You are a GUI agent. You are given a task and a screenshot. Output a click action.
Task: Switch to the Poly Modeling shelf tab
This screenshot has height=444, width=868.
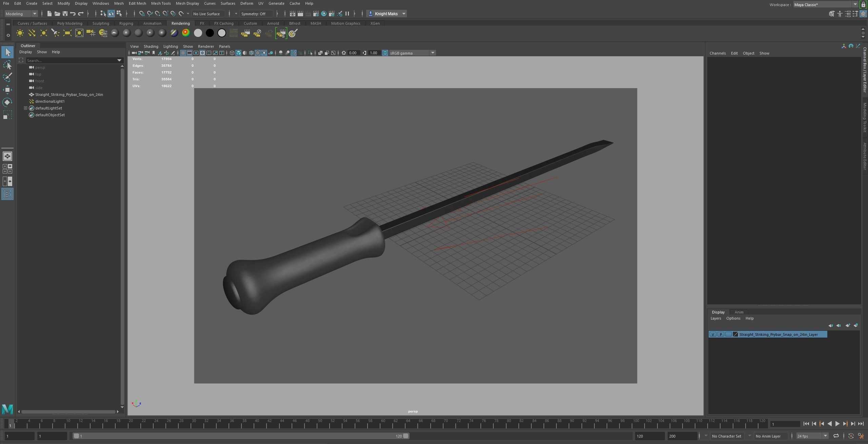[70, 23]
